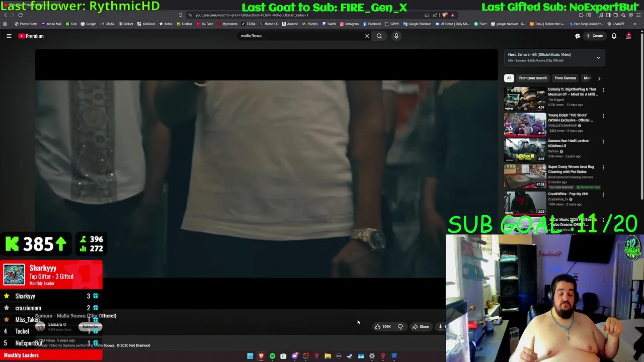Open Discord from the taskbar
The width and height of the screenshot is (644, 362).
point(295,356)
